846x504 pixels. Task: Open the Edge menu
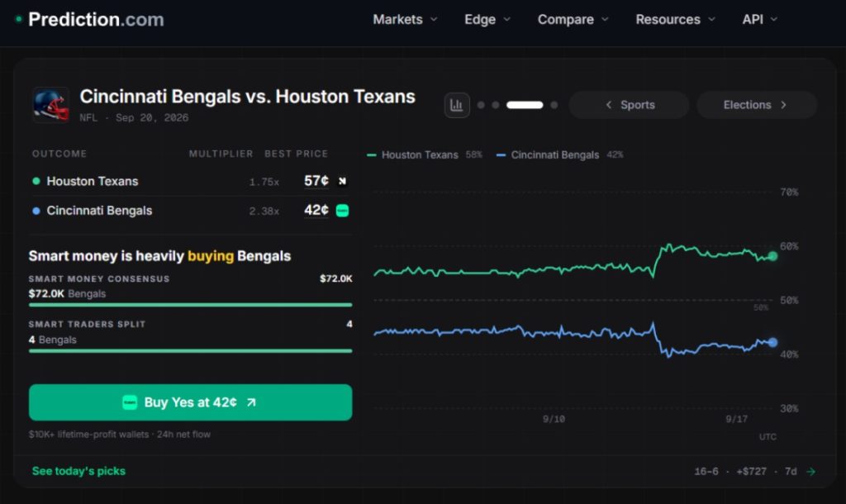[x=487, y=20]
